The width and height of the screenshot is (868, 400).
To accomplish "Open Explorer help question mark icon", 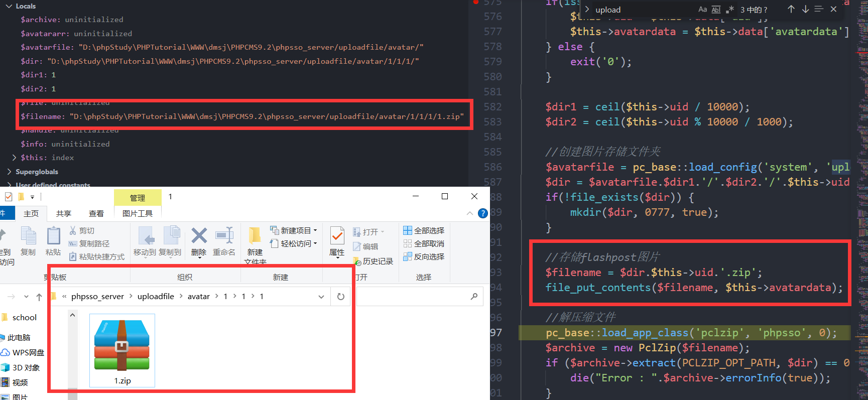I will point(483,213).
